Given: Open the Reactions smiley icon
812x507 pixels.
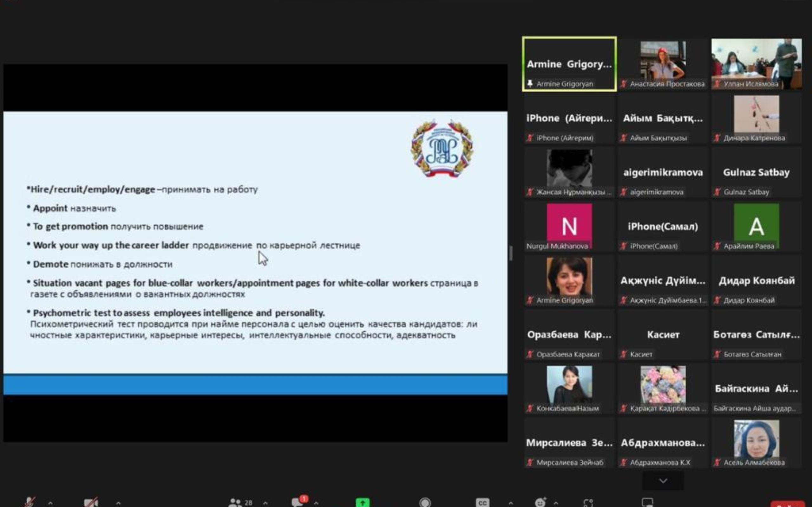Looking at the screenshot, I should (x=540, y=502).
